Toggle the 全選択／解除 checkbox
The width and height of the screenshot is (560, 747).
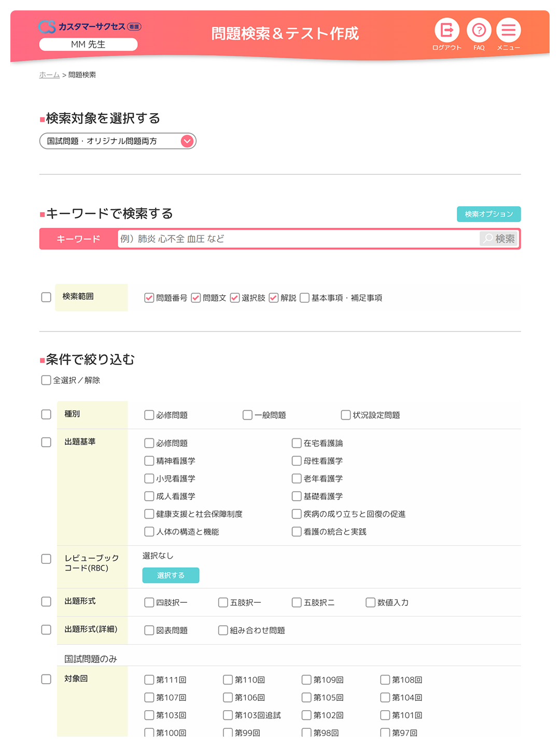point(46,380)
